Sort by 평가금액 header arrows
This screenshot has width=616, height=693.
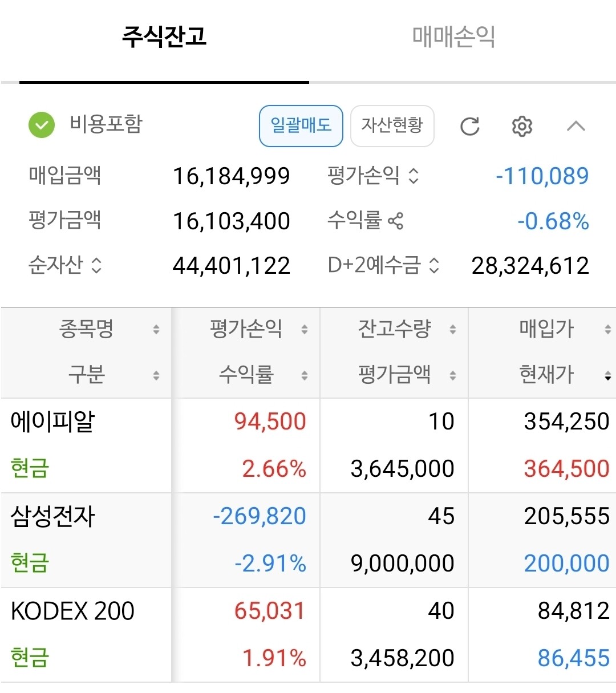(x=453, y=375)
